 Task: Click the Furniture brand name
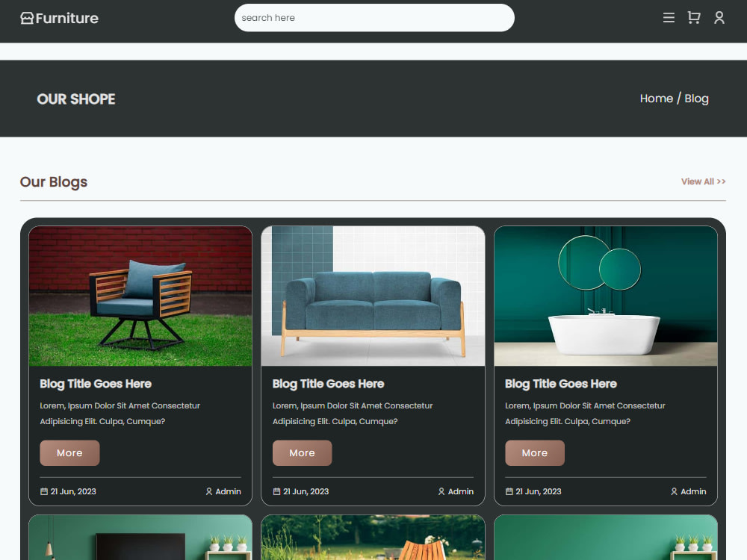pos(67,18)
